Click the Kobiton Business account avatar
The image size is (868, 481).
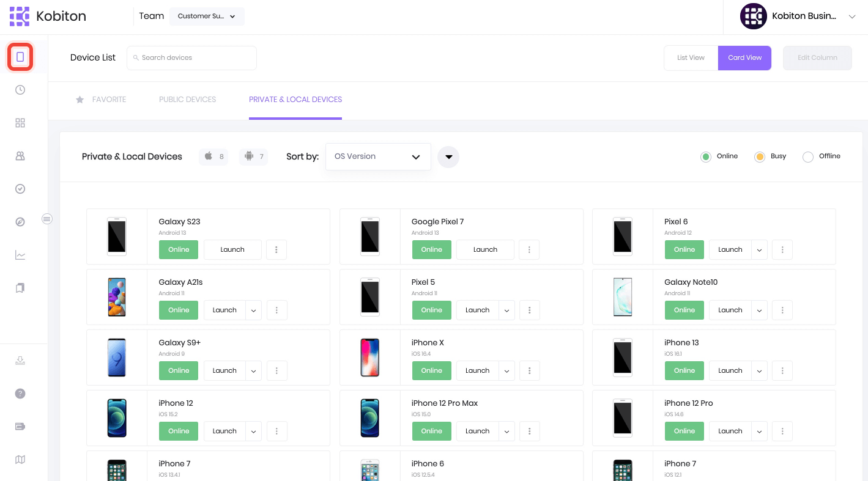click(754, 17)
